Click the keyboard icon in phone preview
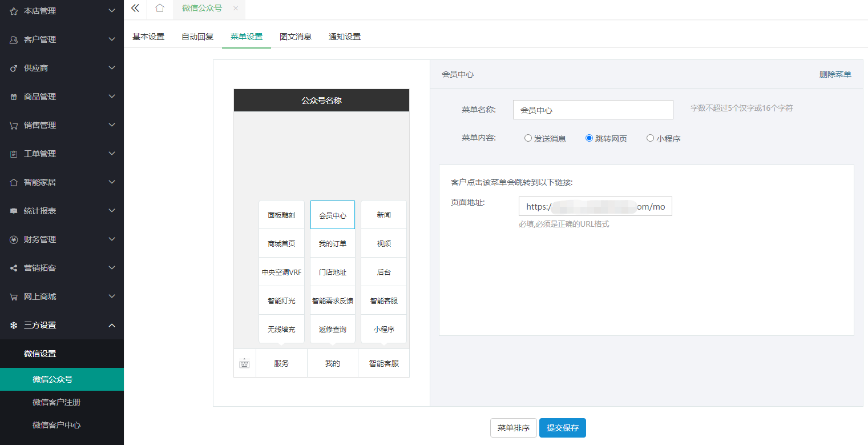The height and width of the screenshot is (445, 868). [x=244, y=363]
